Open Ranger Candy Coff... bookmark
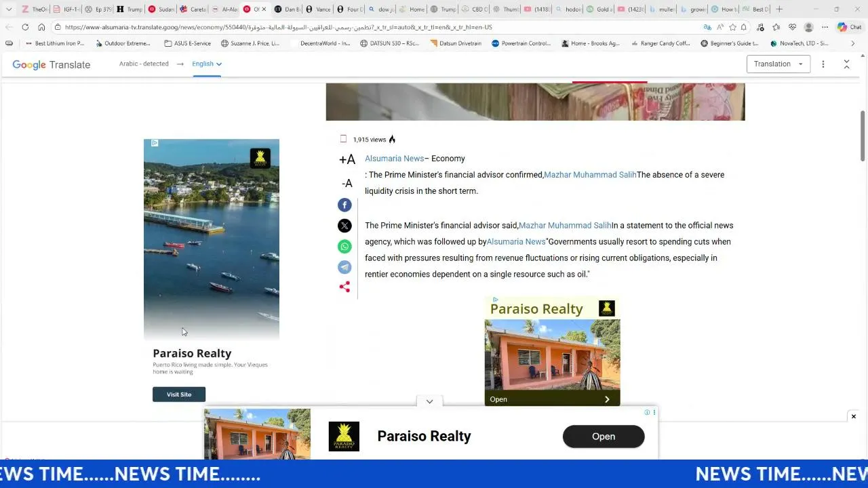 (660, 43)
